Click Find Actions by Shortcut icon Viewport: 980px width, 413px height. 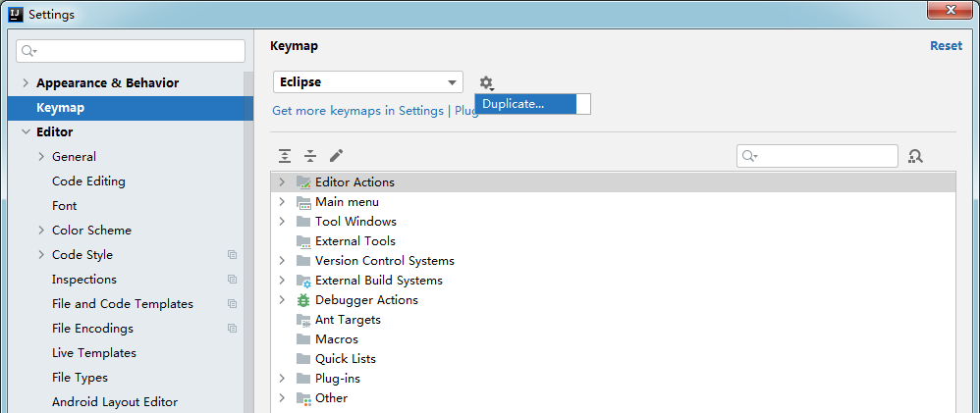(916, 156)
